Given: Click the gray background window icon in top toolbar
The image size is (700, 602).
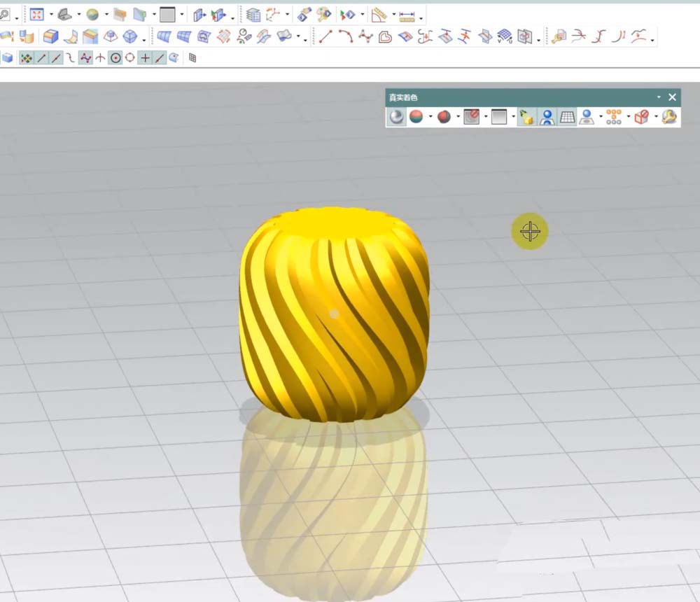Looking at the screenshot, I should coord(167,15).
